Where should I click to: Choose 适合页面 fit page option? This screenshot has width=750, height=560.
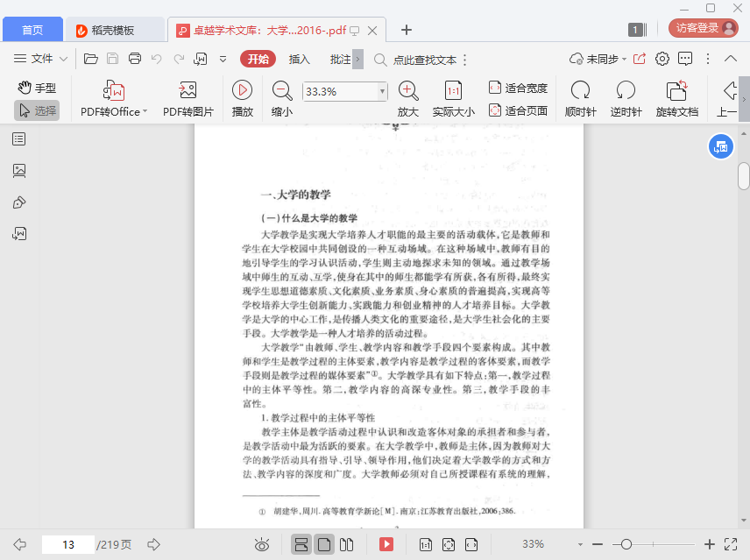coord(518,111)
